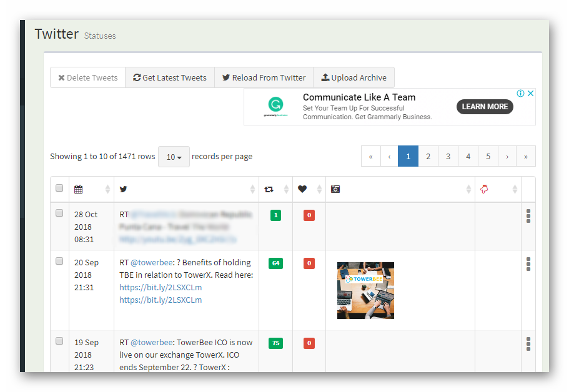Select pagination page 5

(x=488, y=156)
